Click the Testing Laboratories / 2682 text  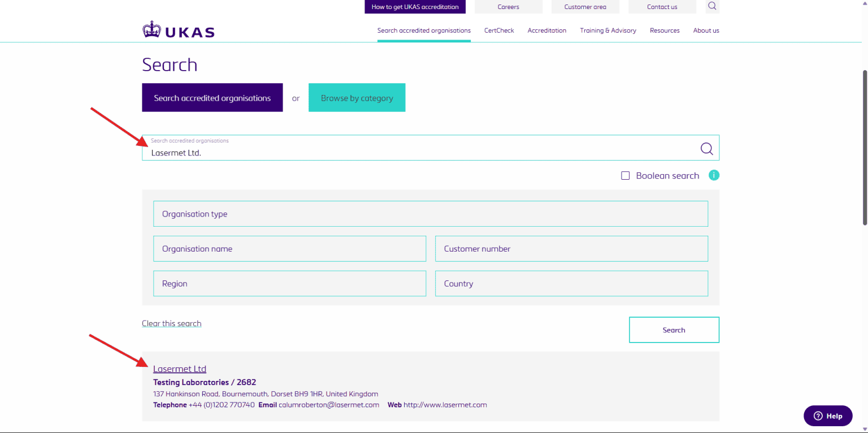205,382
